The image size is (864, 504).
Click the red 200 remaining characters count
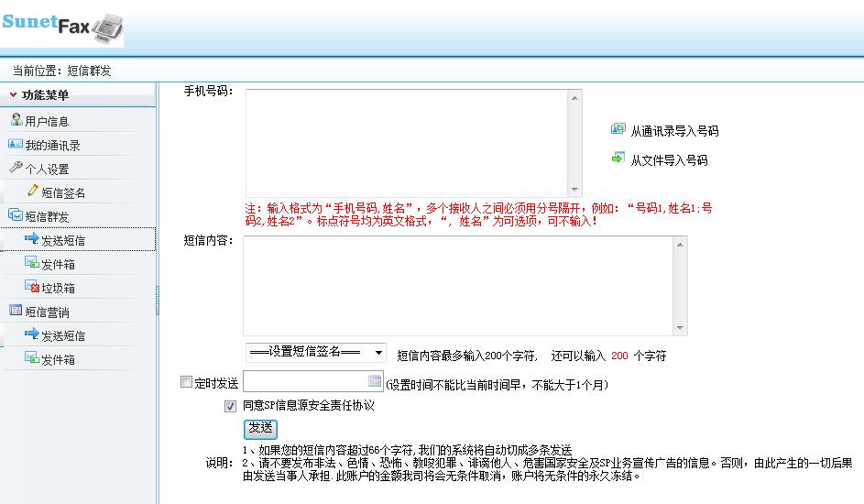(619, 356)
